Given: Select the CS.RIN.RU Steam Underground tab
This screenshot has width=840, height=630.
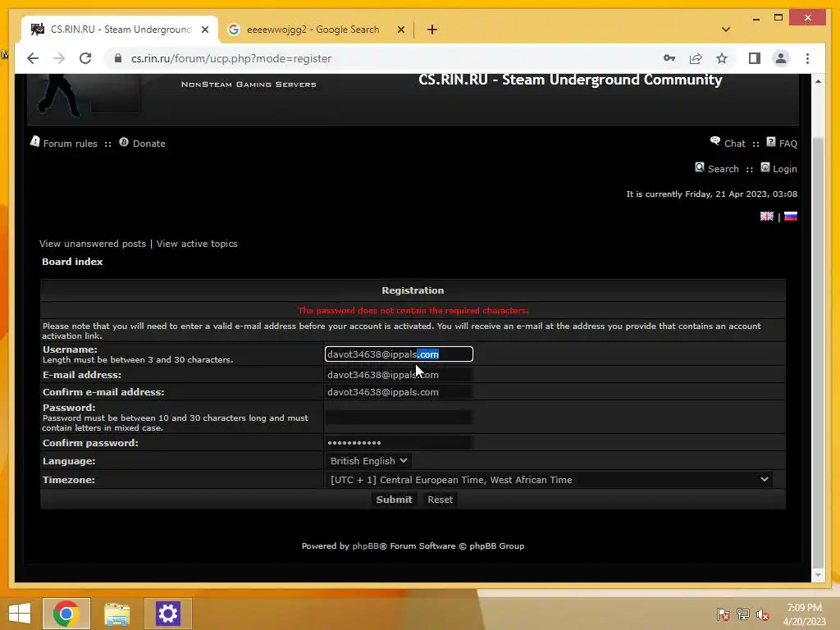Looking at the screenshot, I should 120,30.
